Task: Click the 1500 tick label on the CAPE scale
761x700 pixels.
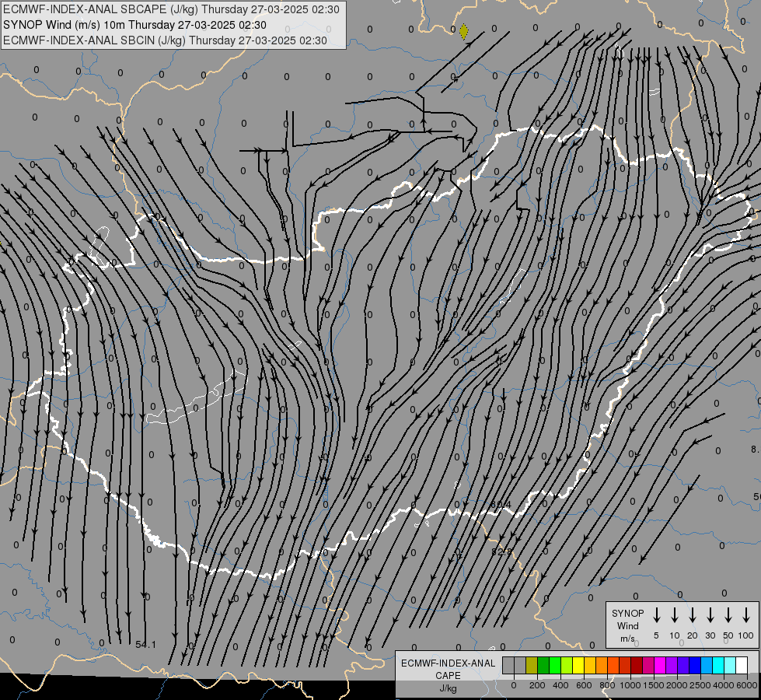Action: pyautogui.click(x=653, y=685)
